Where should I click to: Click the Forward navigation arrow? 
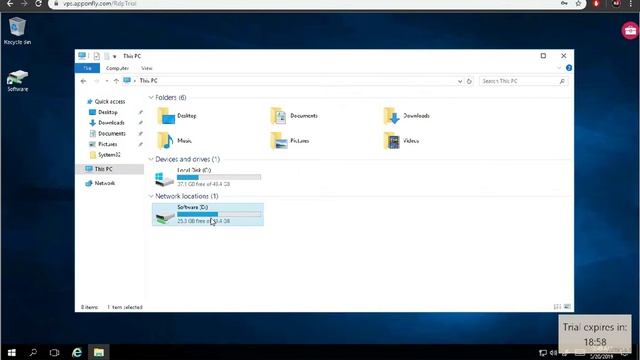pyautogui.click(x=96, y=81)
